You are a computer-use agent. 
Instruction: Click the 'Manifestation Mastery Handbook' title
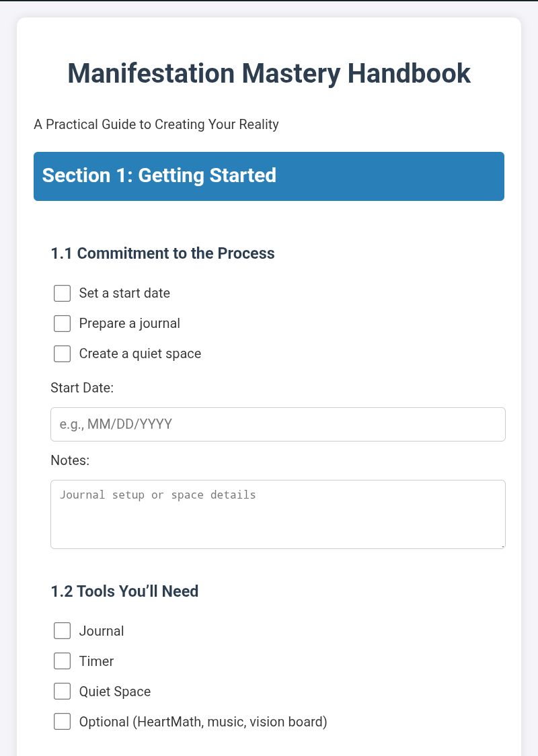(269, 73)
